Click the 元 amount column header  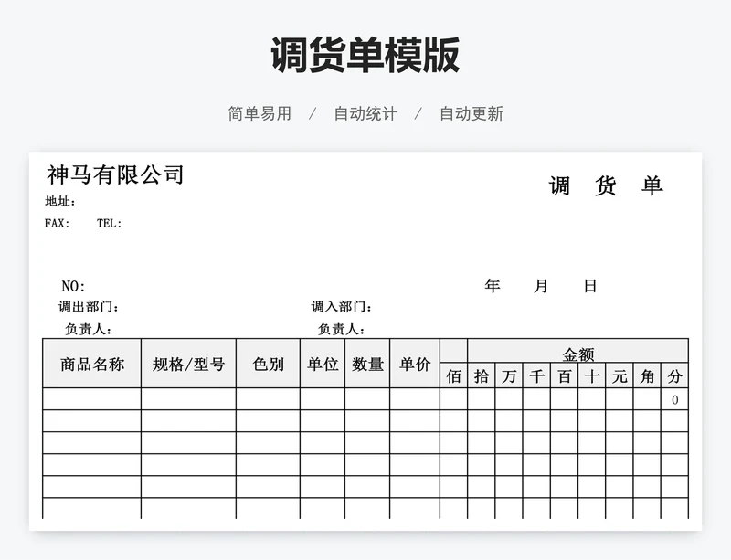tap(620, 375)
